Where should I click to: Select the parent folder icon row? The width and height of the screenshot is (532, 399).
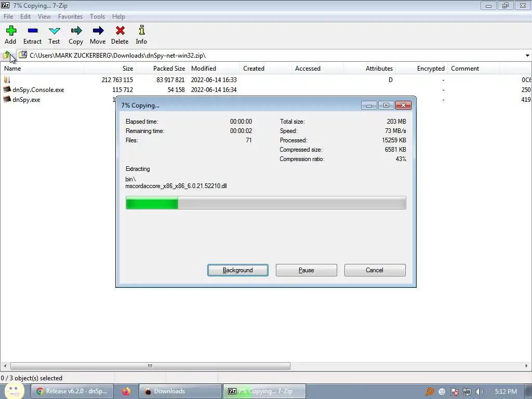7,79
